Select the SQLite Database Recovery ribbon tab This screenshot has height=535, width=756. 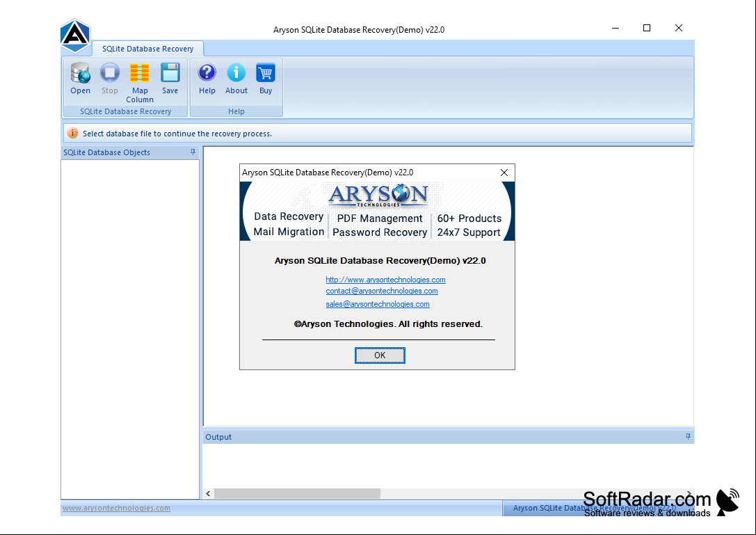point(147,49)
